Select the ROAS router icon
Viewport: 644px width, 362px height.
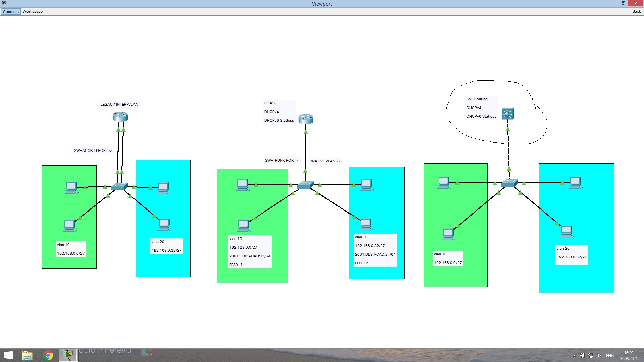pyautogui.click(x=306, y=119)
